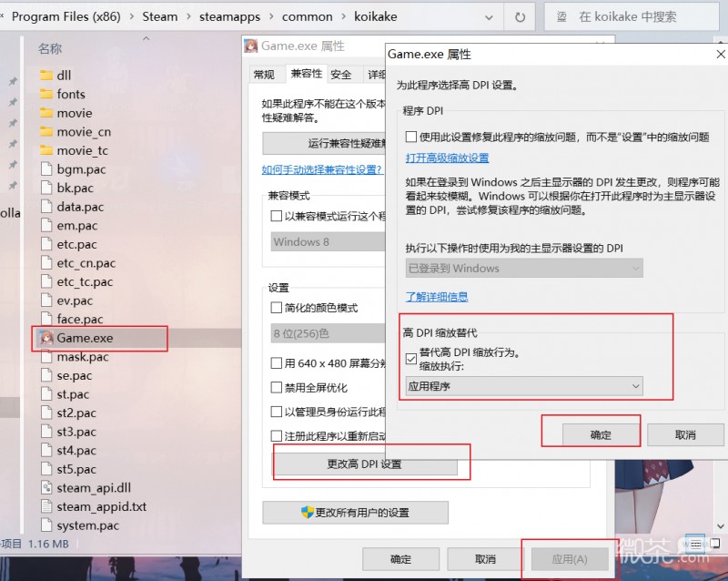
Task: Tick the 用 640 x 480 屏幕分辨率 checkbox
Action: (x=277, y=363)
